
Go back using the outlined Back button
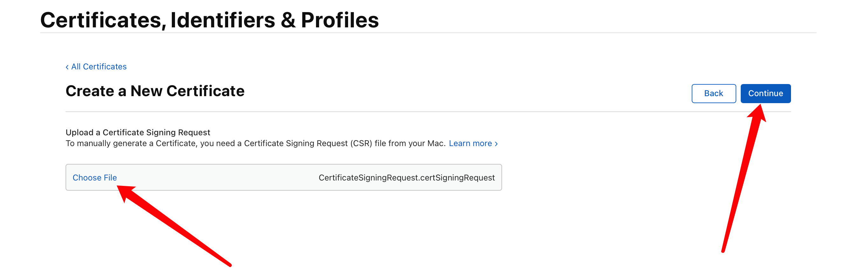point(713,93)
